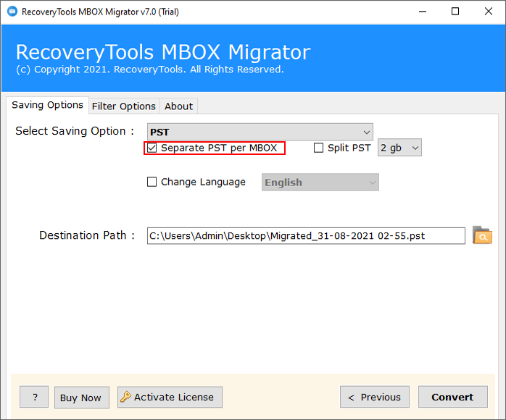Switch to the Saving Options tab
The image size is (506, 420).
point(47,105)
